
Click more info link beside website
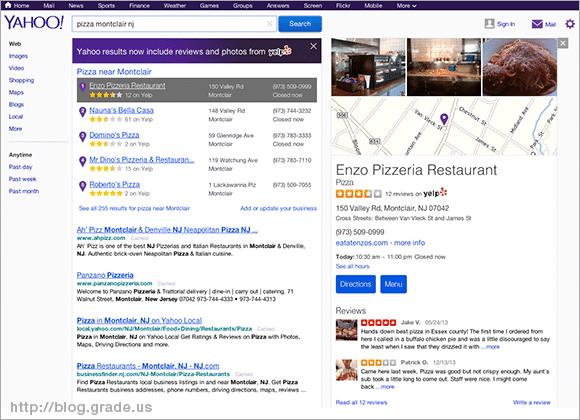[x=409, y=243]
